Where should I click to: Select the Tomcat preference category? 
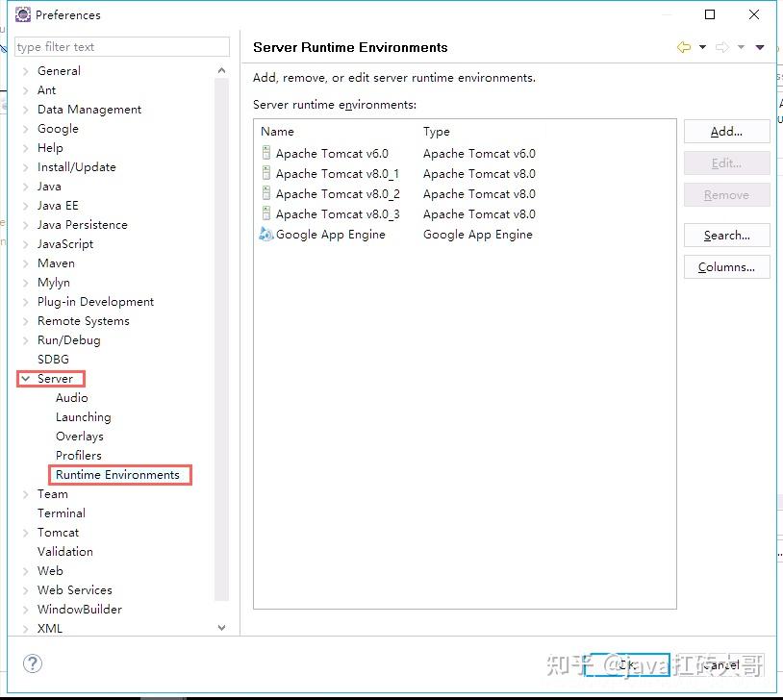click(58, 533)
